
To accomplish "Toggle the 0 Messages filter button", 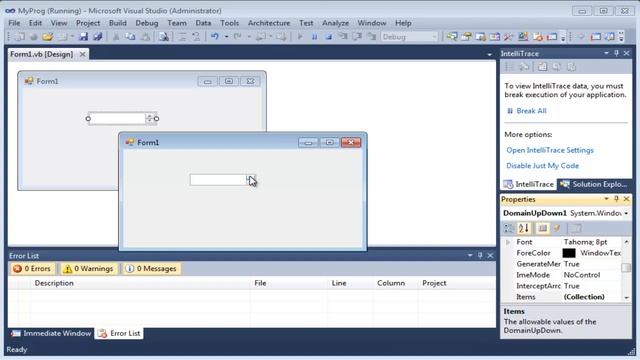I will click(x=151, y=269).
